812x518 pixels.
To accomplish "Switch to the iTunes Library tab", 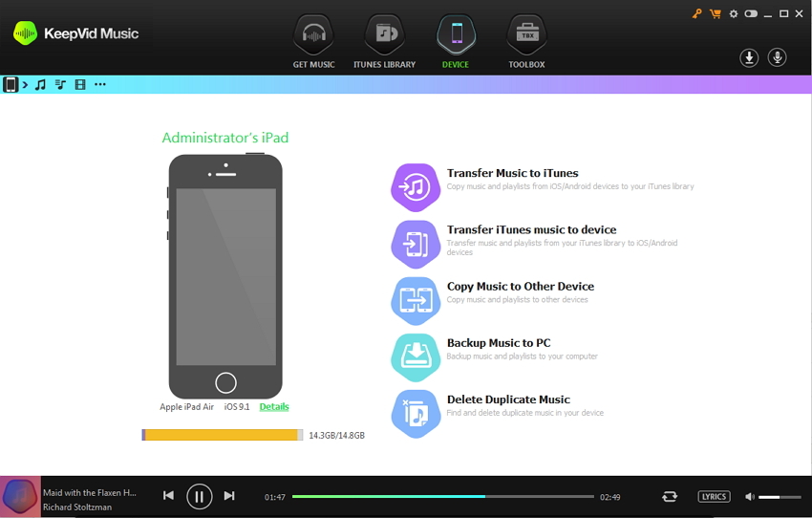I will click(384, 42).
